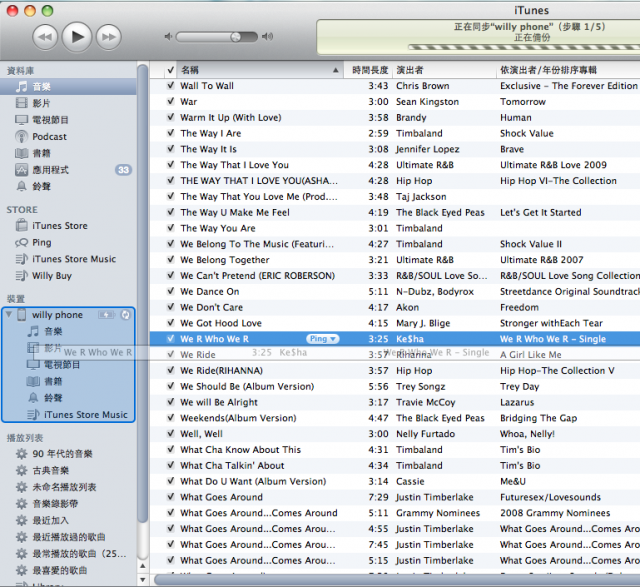Uncheck We Belong Together checkbox
640x587 pixels.
click(x=171, y=260)
